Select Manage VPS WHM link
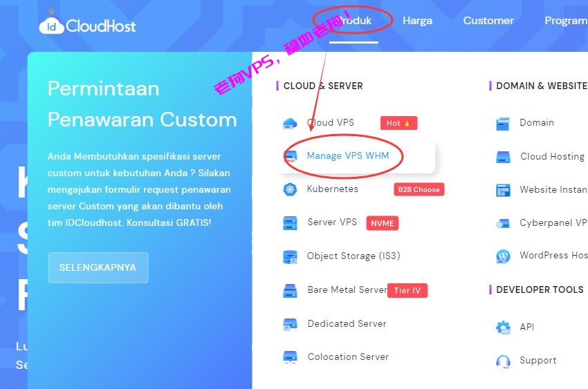The height and width of the screenshot is (389, 588). point(348,155)
